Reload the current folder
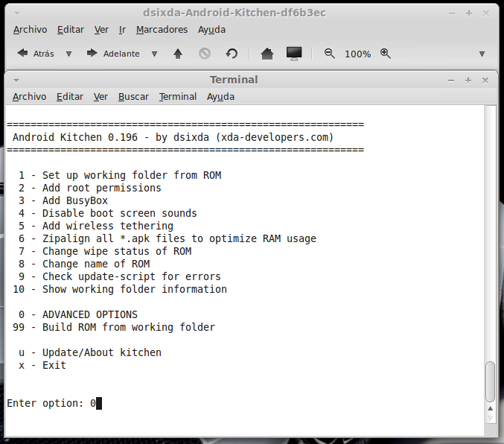The image size is (504, 444). [232, 54]
